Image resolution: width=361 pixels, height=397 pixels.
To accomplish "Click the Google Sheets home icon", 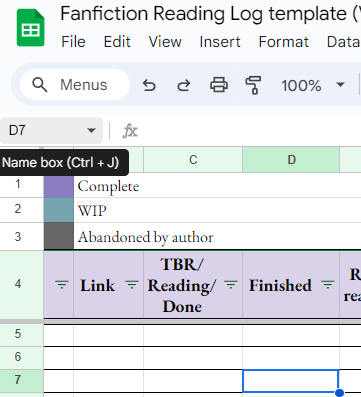I will point(30,28).
